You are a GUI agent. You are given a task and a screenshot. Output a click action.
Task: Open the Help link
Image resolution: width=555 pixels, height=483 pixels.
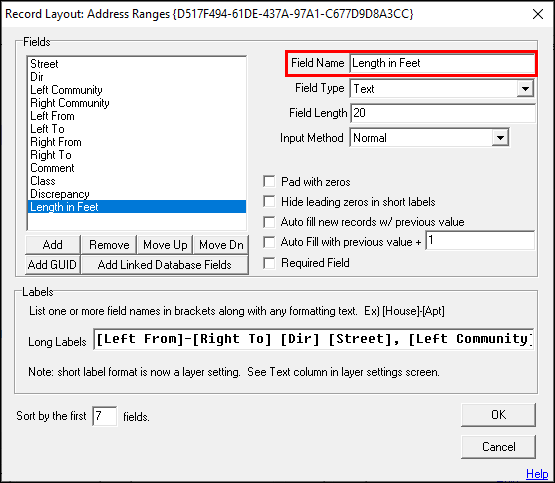(x=537, y=473)
